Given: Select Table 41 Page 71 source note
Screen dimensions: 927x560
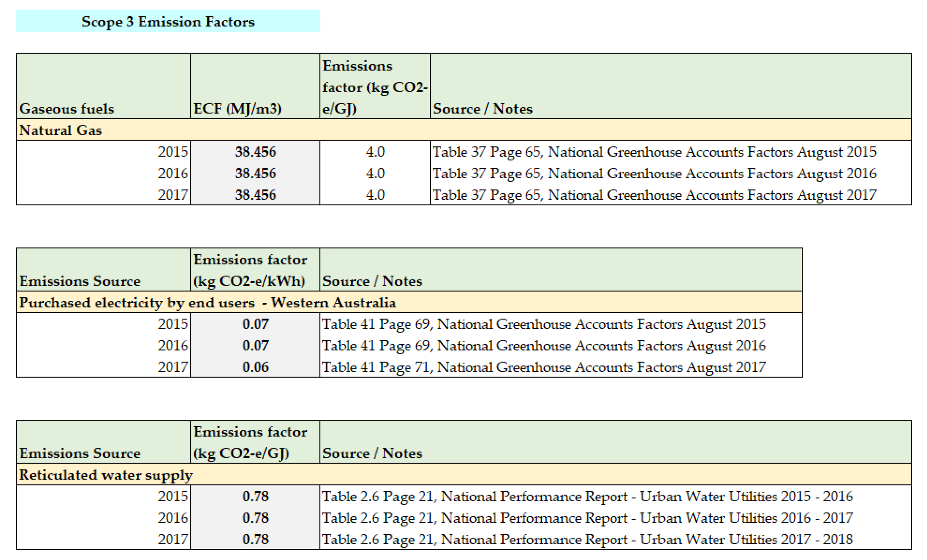Looking at the screenshot, I should click(544, 367).
